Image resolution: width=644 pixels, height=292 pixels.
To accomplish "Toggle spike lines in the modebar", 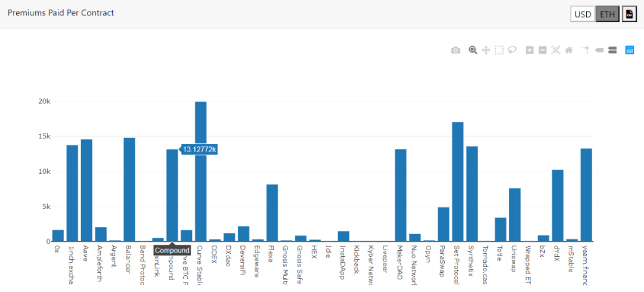I will coord(586,50).
